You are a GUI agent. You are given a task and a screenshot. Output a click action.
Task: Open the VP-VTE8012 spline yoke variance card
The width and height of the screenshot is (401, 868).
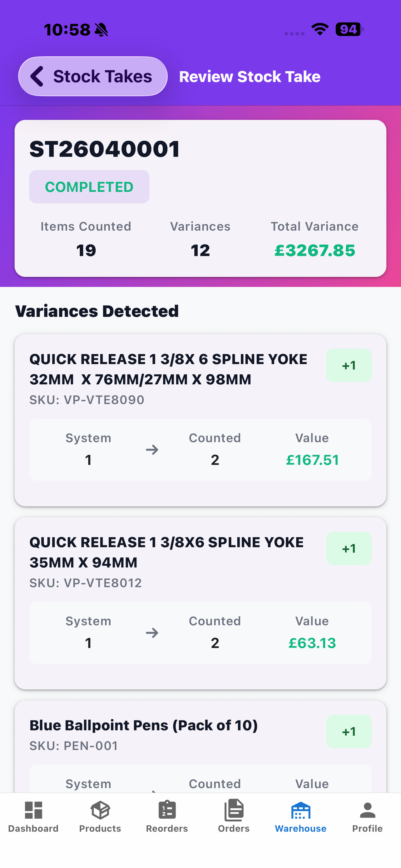tap(200, 603)
